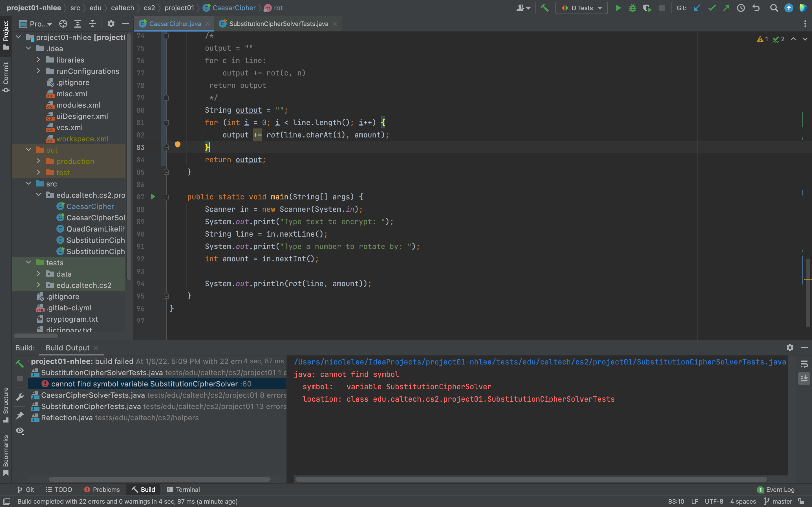
Task: Click the lightbulb quick-fix icon
Action: click(178, 145)
